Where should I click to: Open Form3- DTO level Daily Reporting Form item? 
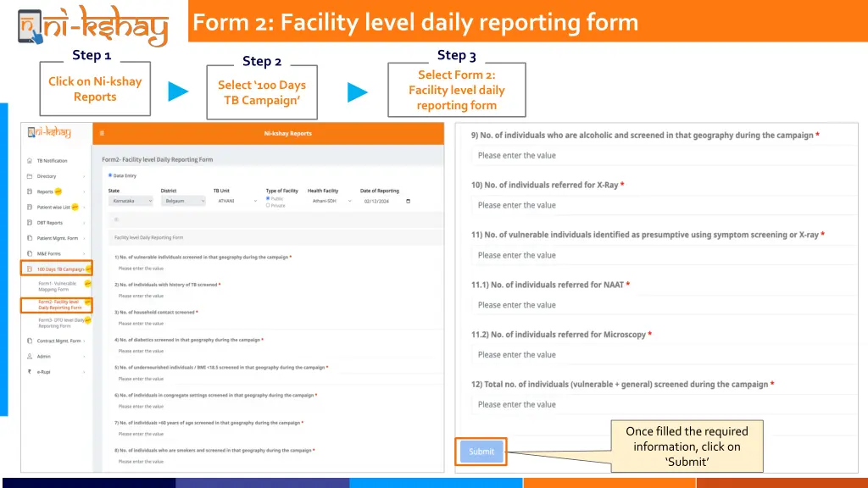(x=61, y=323)
